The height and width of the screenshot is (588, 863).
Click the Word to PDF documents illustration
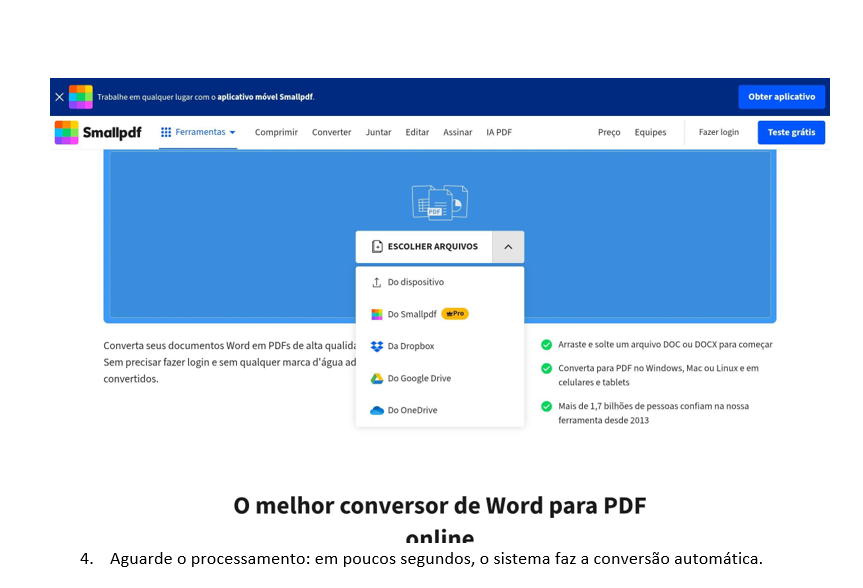pyautogui.click(x=440, y=202)
